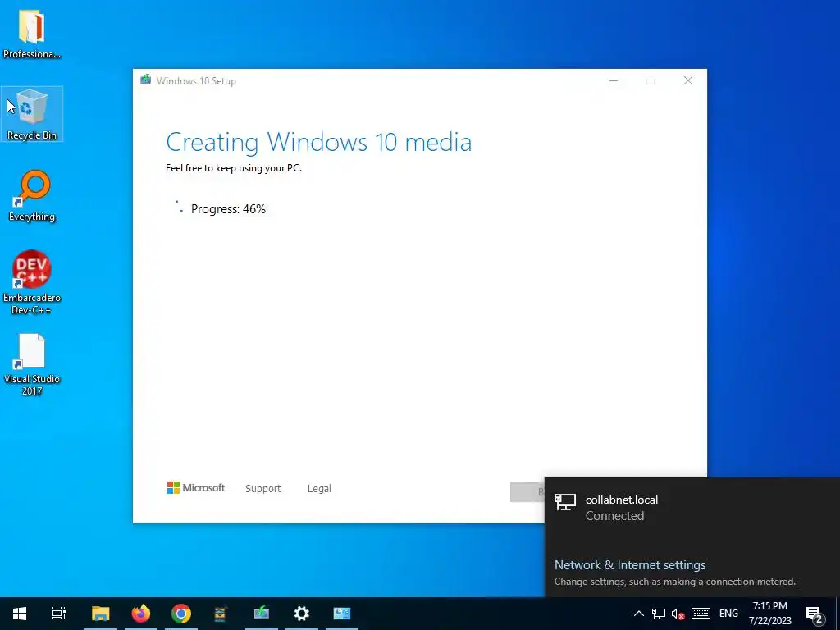The width and height of the screenshot is (840, 630).
Task: Click the network tray icon
Action: [x=659, y=614]
